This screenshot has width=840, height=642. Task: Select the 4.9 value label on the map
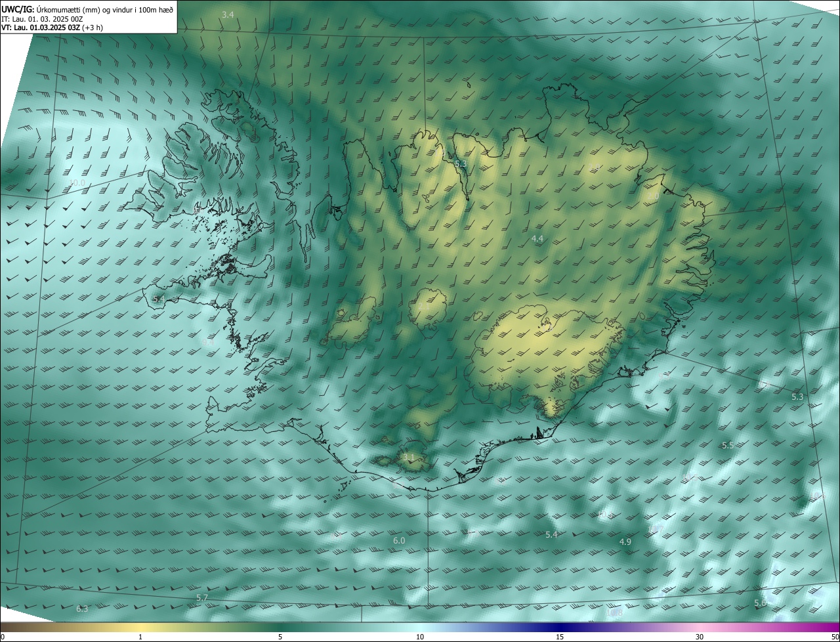click(x=625, y=542)
